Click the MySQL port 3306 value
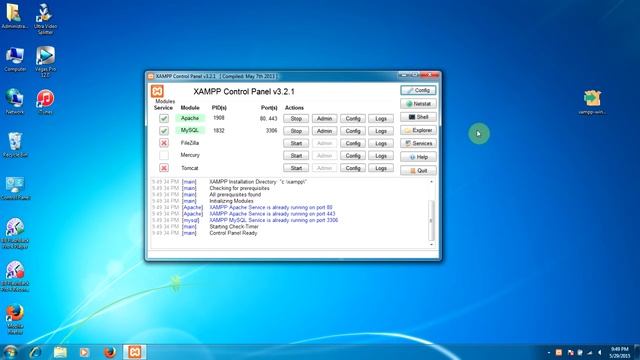Viewport: 640px width, 360px height. [x=271, y=131]
